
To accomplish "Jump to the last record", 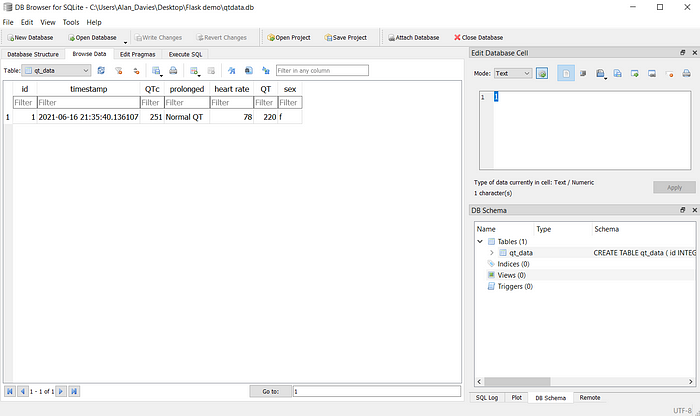I will coord(74,391).
